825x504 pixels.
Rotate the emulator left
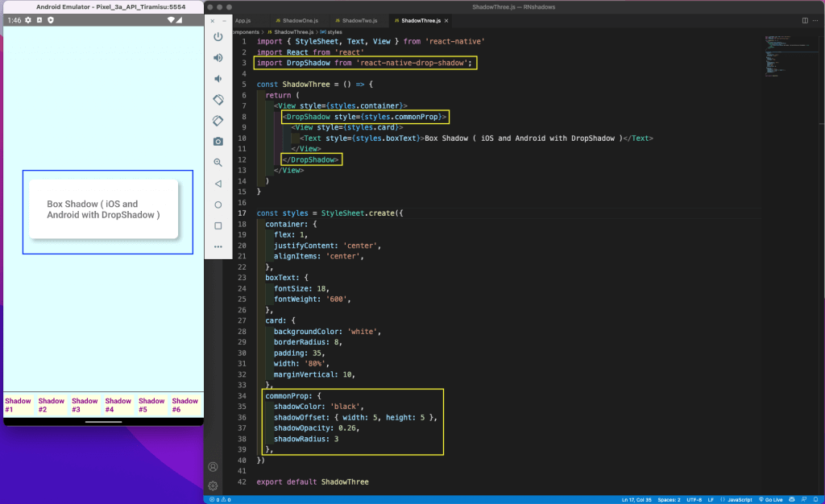point(218,100)
